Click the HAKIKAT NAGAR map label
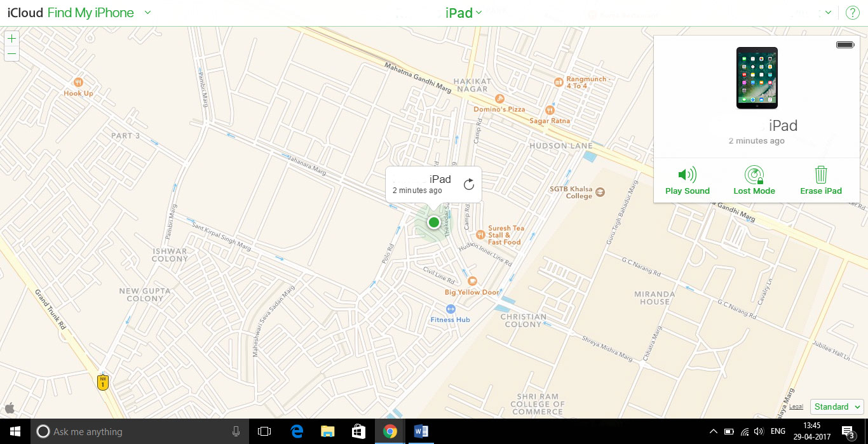Viewport: 868px width, 444px height. pyautogui.click(x=471, y=85)
